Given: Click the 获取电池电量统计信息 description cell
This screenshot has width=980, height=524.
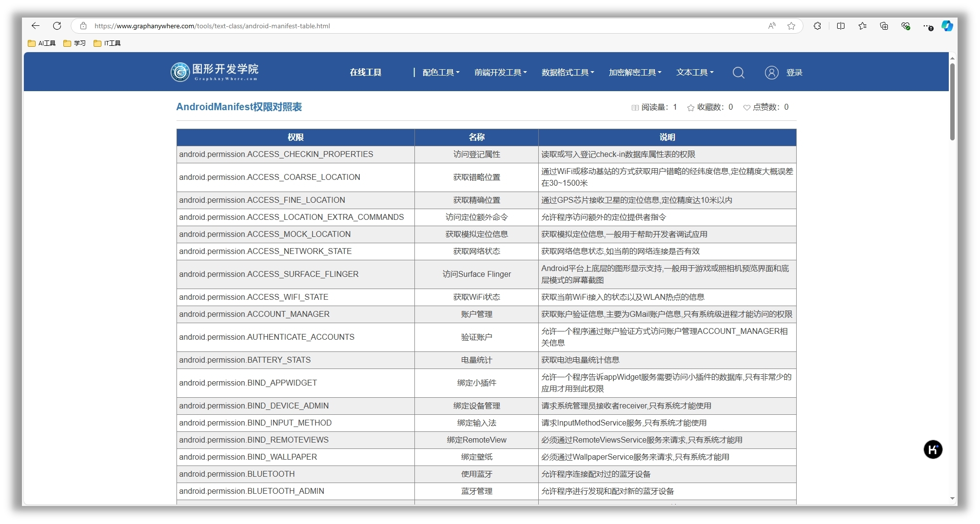Looking at the screenshot, I should (x=667, y=360).
